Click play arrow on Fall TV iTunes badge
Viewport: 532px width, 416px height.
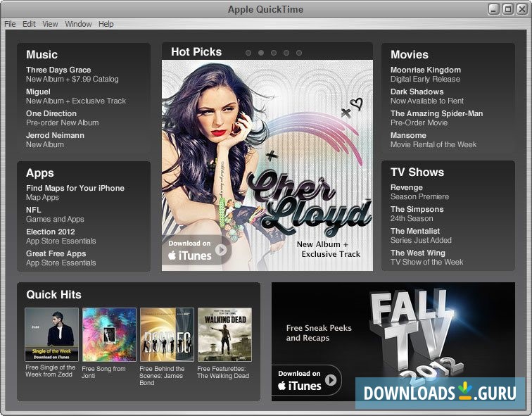[x=331, y=379]
